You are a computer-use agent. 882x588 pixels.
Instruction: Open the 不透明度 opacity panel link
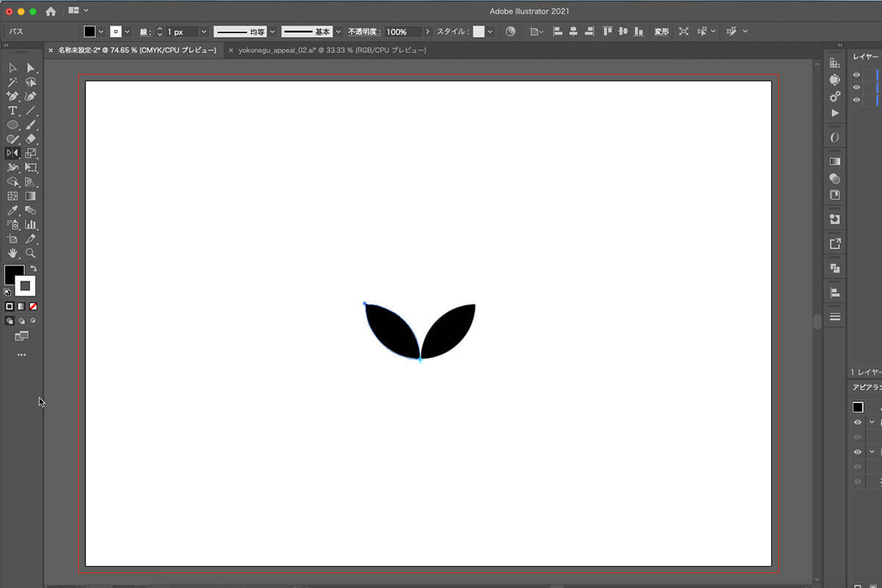point(365,32)
